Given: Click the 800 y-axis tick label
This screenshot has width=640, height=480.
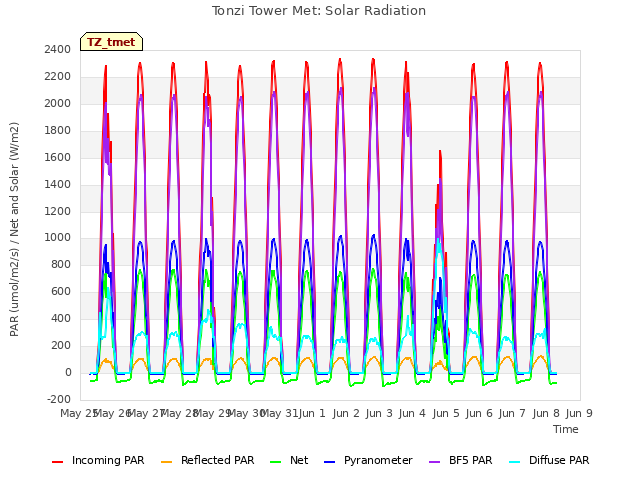Looking at the screenshot, I should click(x=61, y=264).
